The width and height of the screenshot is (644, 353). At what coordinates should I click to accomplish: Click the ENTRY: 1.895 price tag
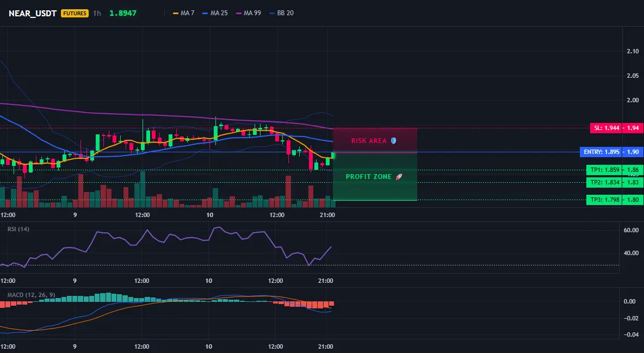point(601,152)
